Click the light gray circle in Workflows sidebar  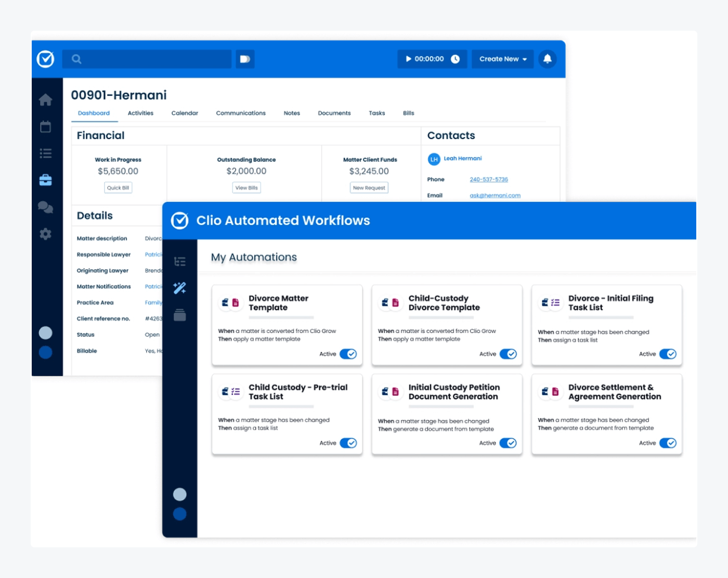180,494
